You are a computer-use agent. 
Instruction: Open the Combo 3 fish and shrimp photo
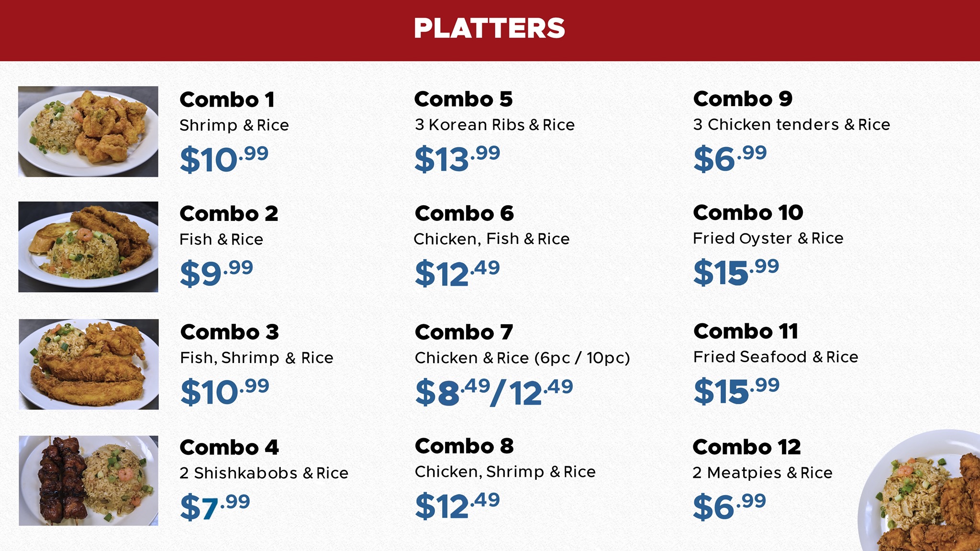[x=89, y=364]
